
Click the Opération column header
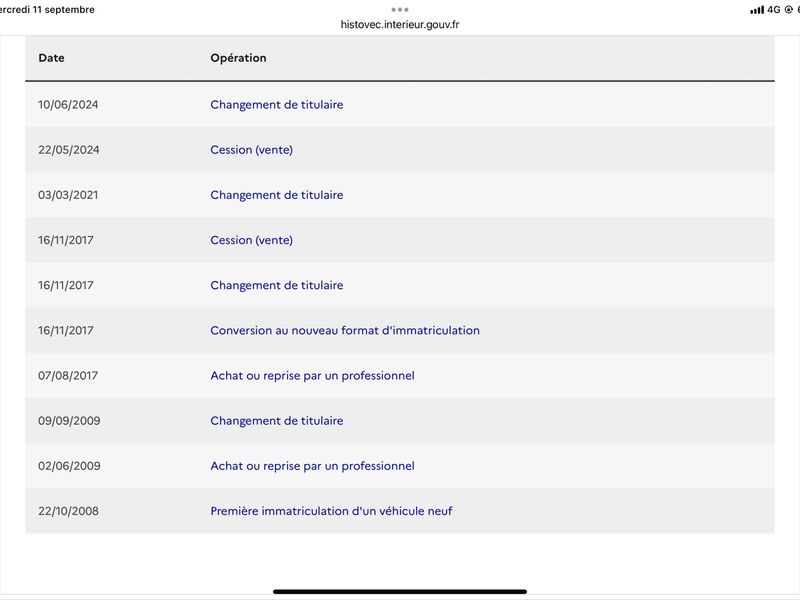pos(238,58)
